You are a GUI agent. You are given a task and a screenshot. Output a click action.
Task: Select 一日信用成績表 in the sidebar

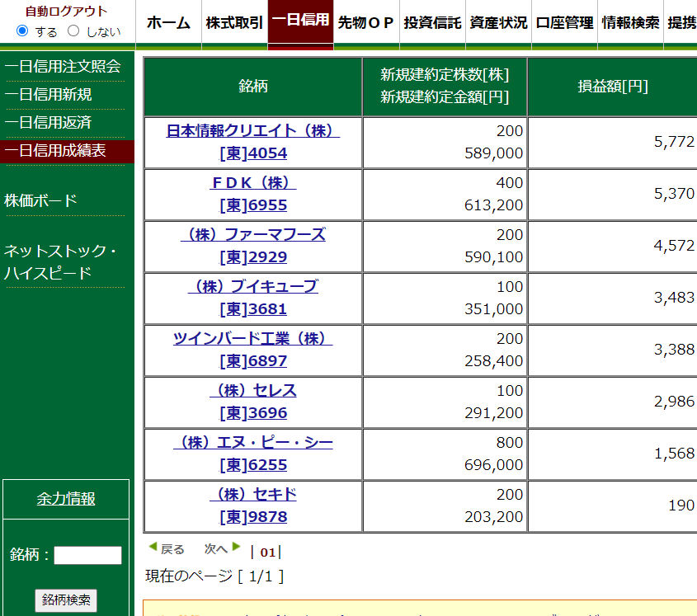pos(67,151)
